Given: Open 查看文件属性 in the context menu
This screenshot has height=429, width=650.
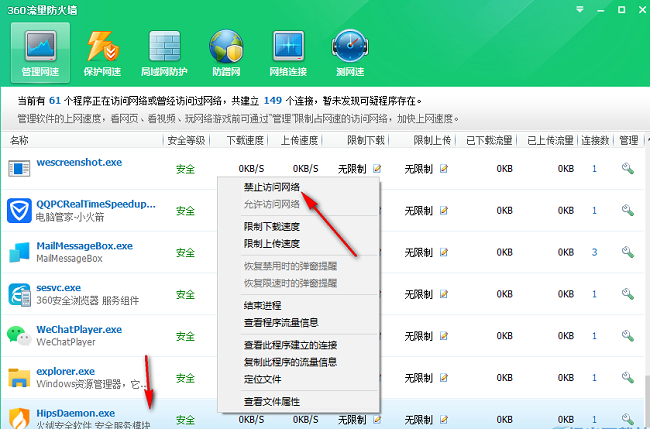Looking at the screenshot, I should point(271,401).
